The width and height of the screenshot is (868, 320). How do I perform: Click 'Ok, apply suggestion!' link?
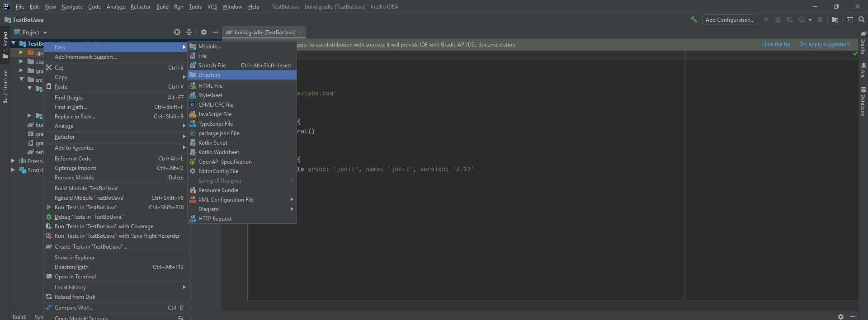[x=825, y=44]
